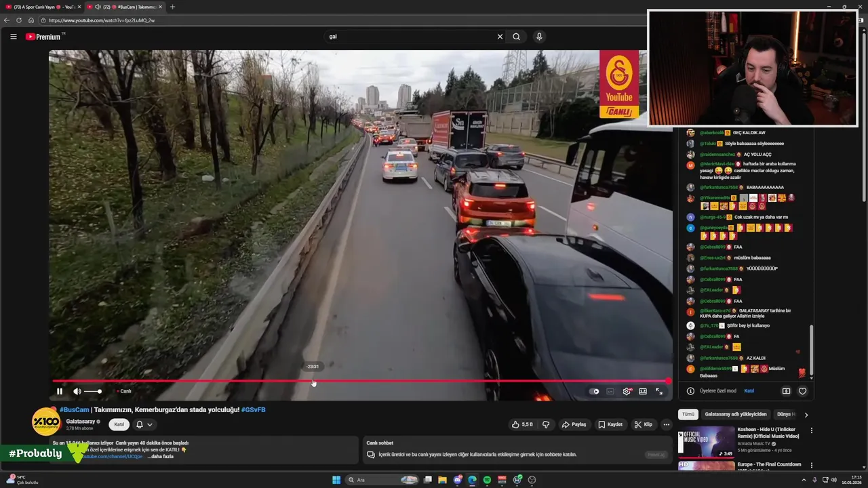The image size is (868, 488).
Task: Mute the video volume speaker icon
Action: (77, 391)
